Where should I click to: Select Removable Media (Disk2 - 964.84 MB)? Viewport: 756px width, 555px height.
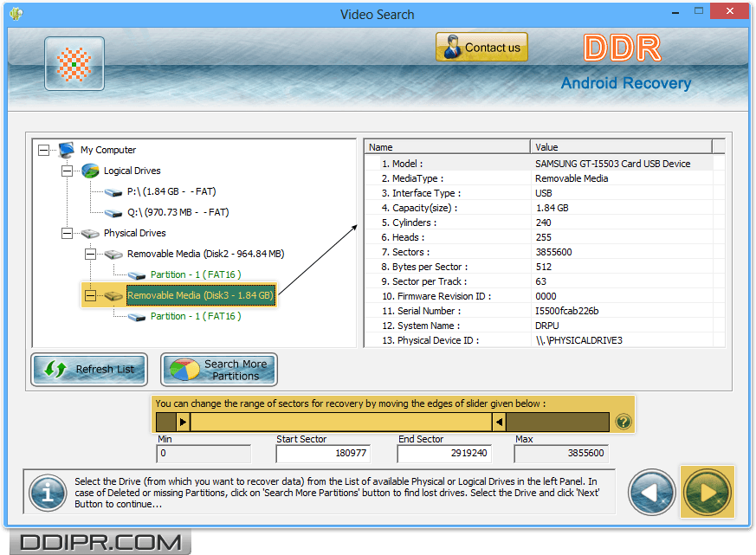coord(205,254)
